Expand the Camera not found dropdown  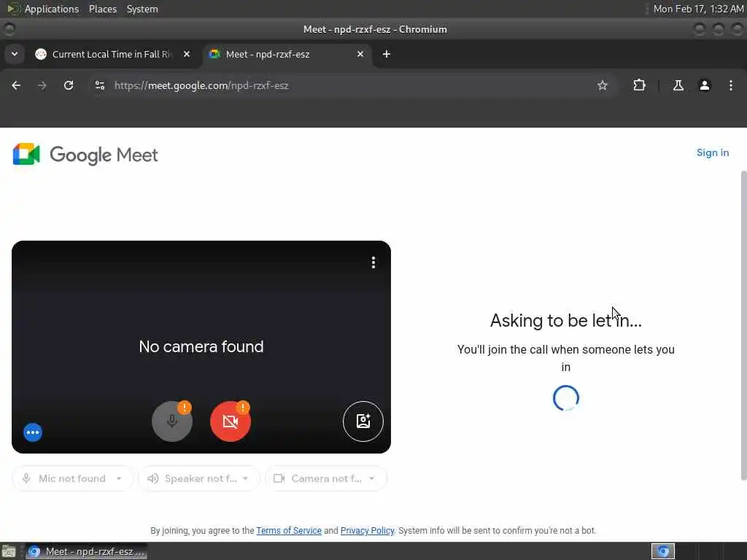pos(326,478)
